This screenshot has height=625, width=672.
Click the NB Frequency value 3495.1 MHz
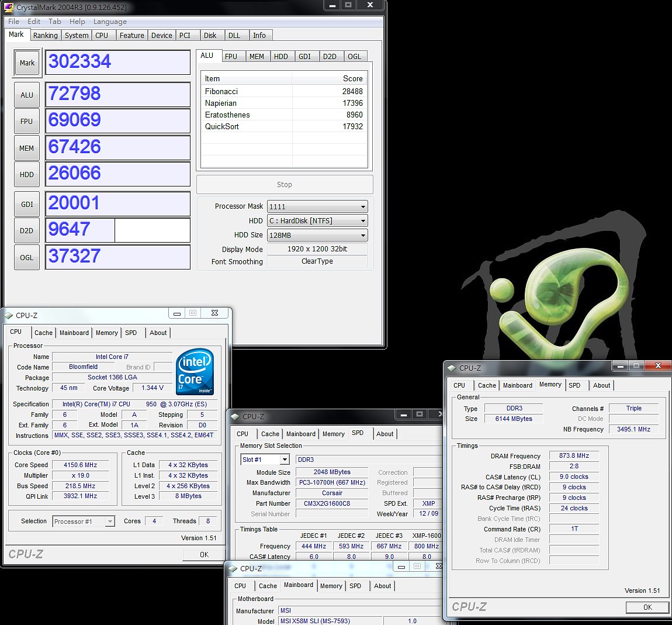[633, 429]
